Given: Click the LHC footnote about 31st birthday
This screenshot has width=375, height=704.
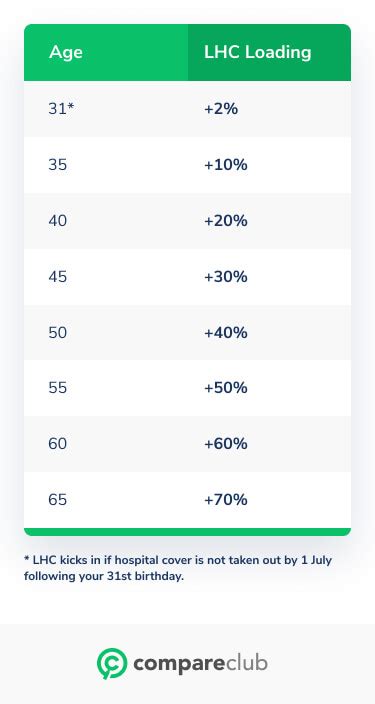Looking at the screenshot, I should (178, 568).
